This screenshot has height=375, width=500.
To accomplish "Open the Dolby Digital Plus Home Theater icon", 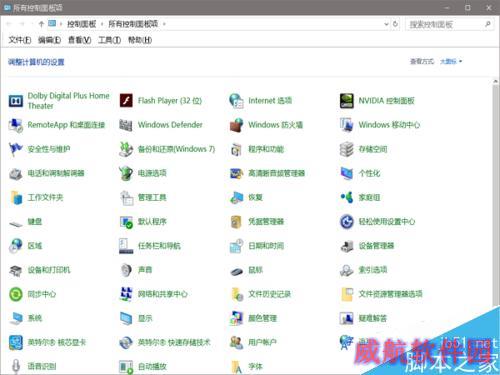I will coord(16,101).
